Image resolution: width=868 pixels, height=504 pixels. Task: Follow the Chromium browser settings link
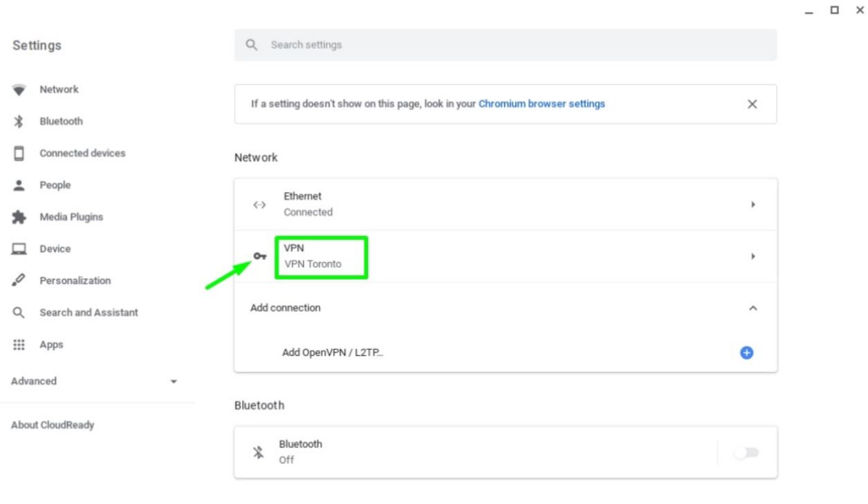[542, 104]
